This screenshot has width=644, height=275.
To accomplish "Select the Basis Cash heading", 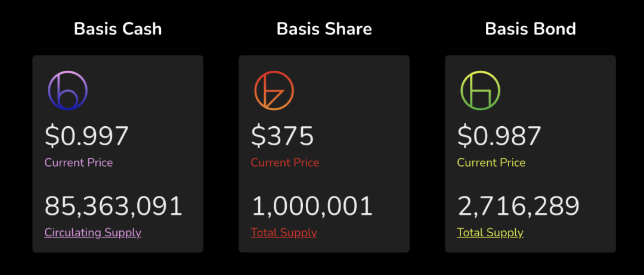I will tap(118, 29).
